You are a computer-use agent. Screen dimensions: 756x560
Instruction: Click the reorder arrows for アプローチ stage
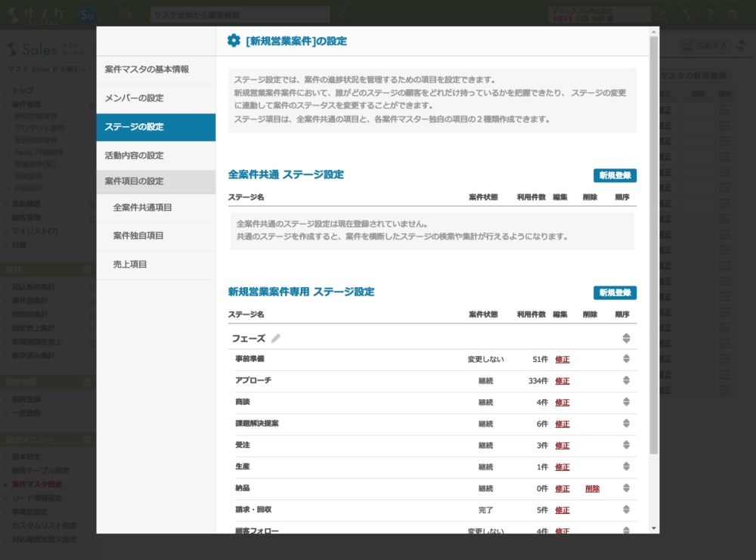[x=626, y=381]
